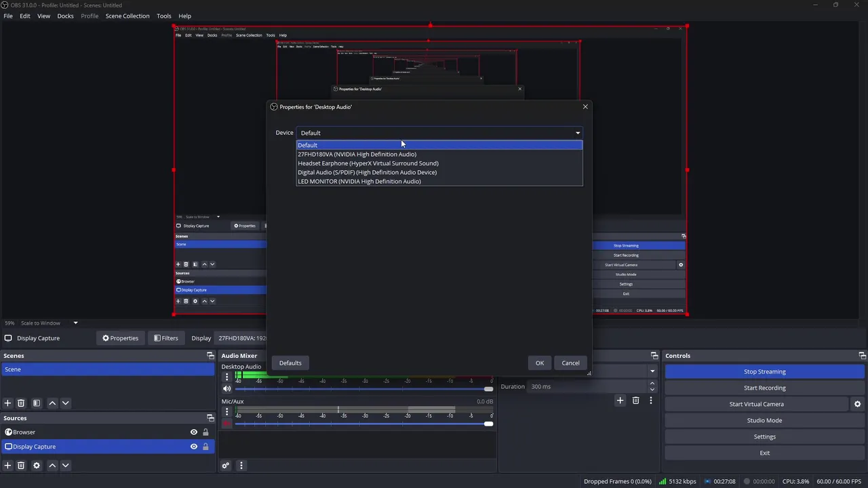The image size is (868, 488).
Task: Click the transition Duration field
Action: point(588,386)
